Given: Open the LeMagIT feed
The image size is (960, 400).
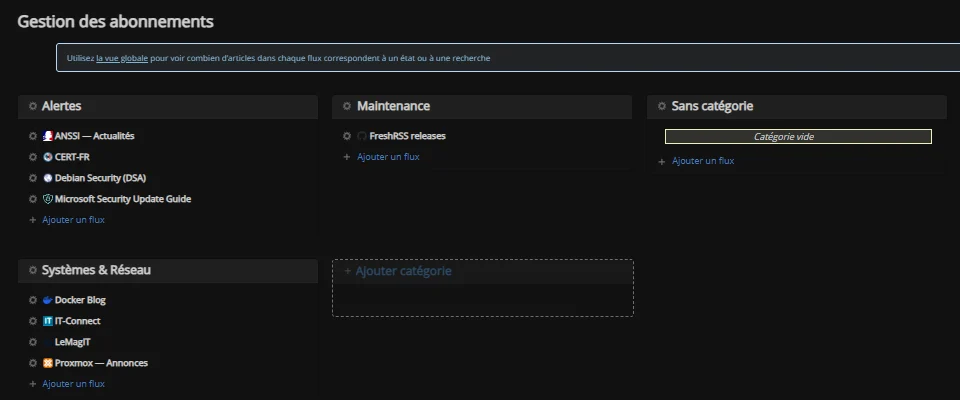Looking at the screenshot, I should pos(72,342).
